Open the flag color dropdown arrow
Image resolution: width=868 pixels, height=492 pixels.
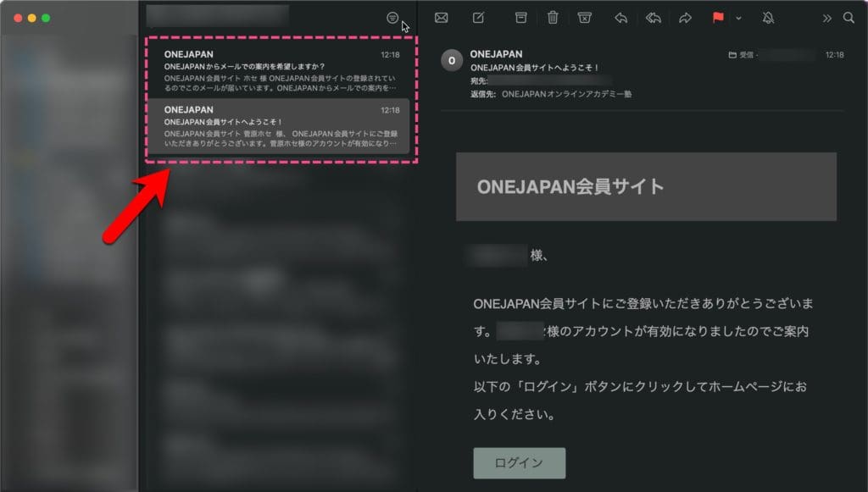[x=738, y=19]
